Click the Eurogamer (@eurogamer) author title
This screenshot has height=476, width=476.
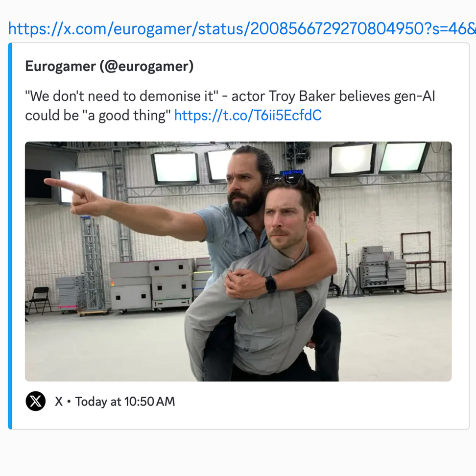coord(109,66)
